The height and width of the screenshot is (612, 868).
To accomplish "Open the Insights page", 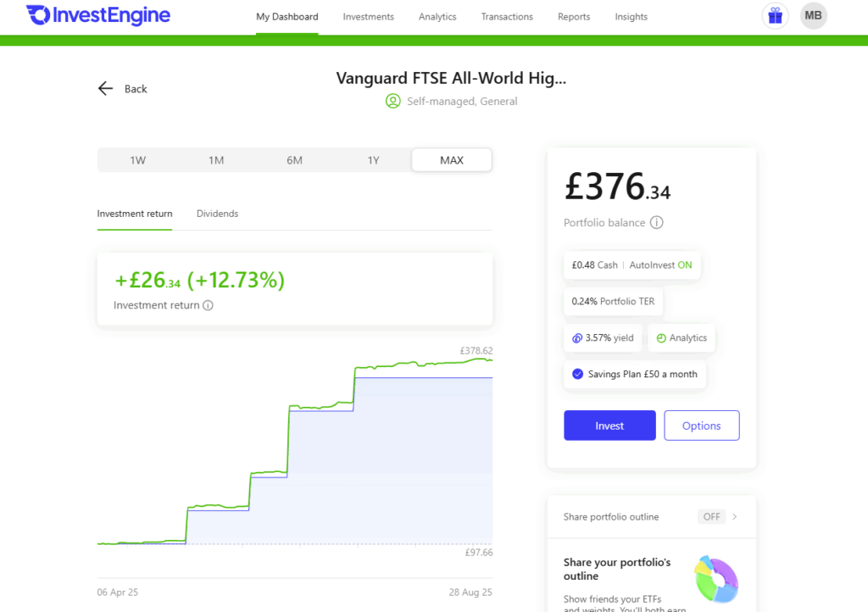I will tap(631, 17).
